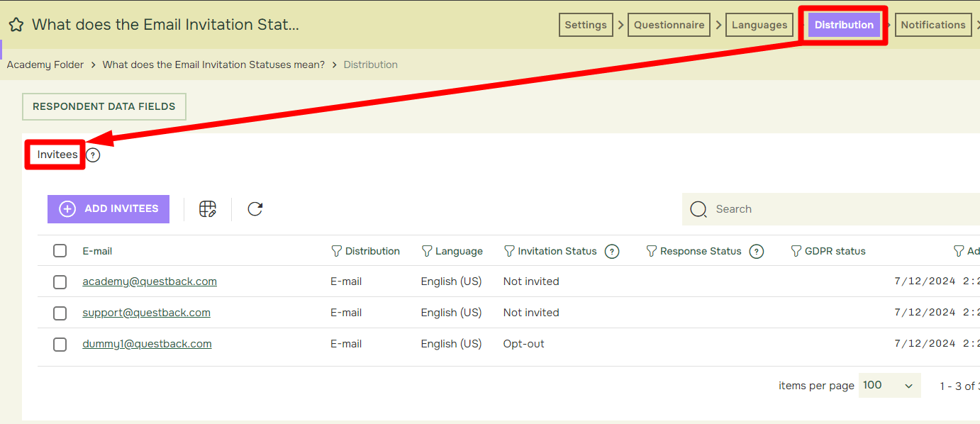Click the favorite star next to the survey title
Viewport: 980px width, 424px height.
(x=16, y=24)
